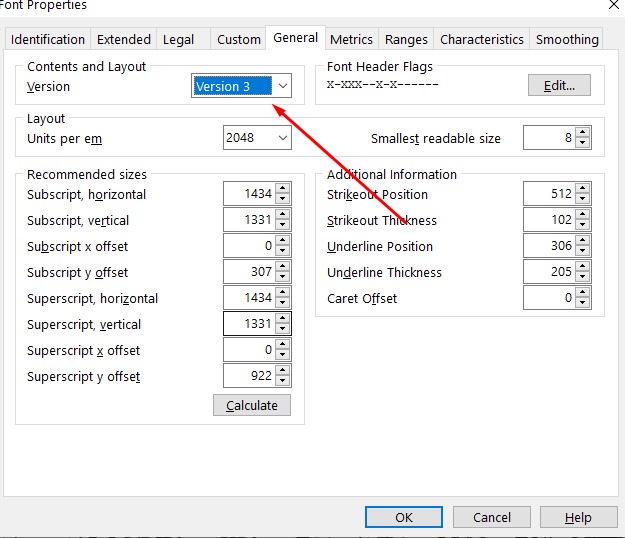Decrease Superscript y offset value
Screen dimensions: 625x538
(x=283, y=381)
